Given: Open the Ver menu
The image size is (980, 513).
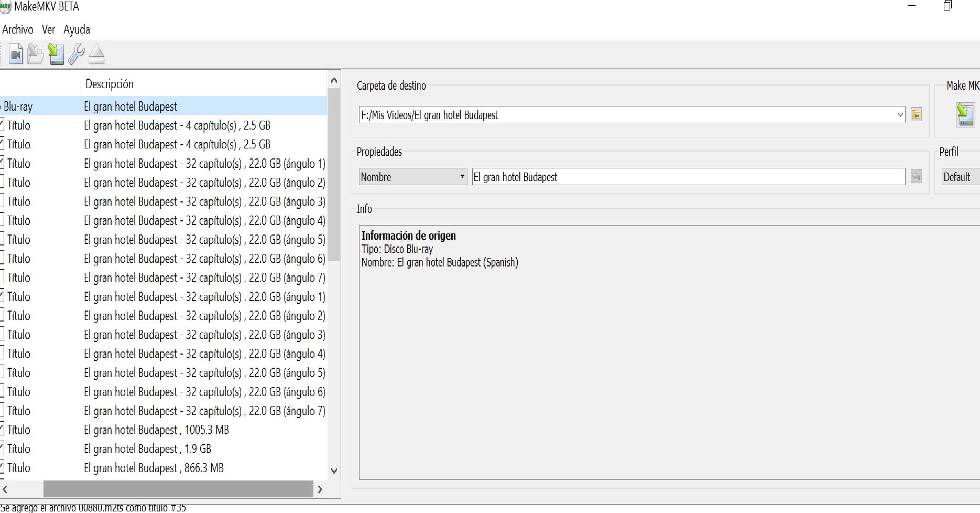Looking at the screenshot, I should [48, 29].
